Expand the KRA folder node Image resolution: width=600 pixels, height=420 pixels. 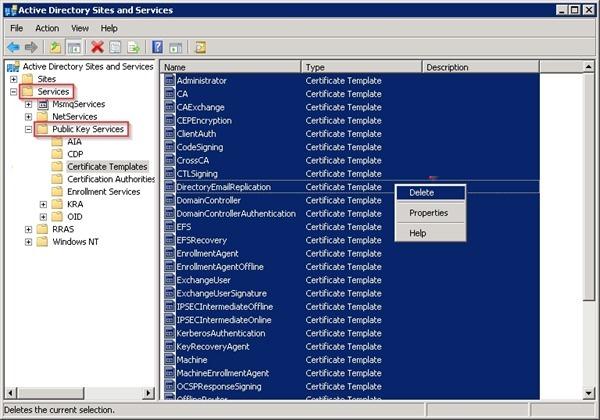coord(43,204)
